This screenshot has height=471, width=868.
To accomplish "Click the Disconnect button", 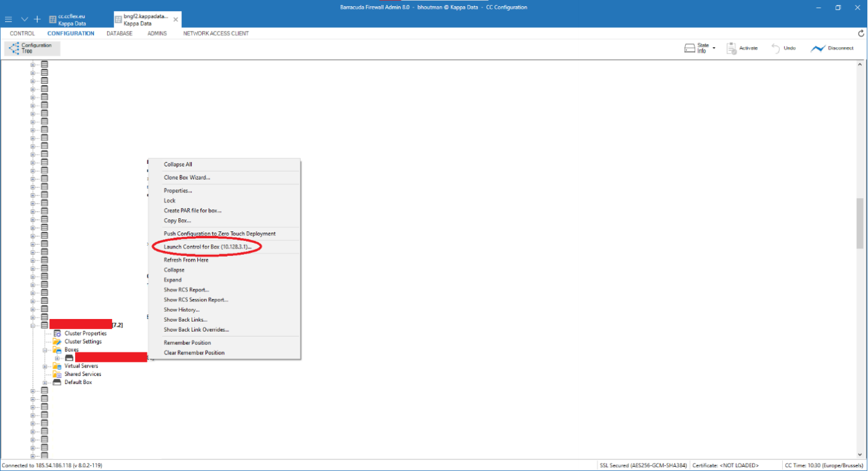I will (x=832, y=49).
